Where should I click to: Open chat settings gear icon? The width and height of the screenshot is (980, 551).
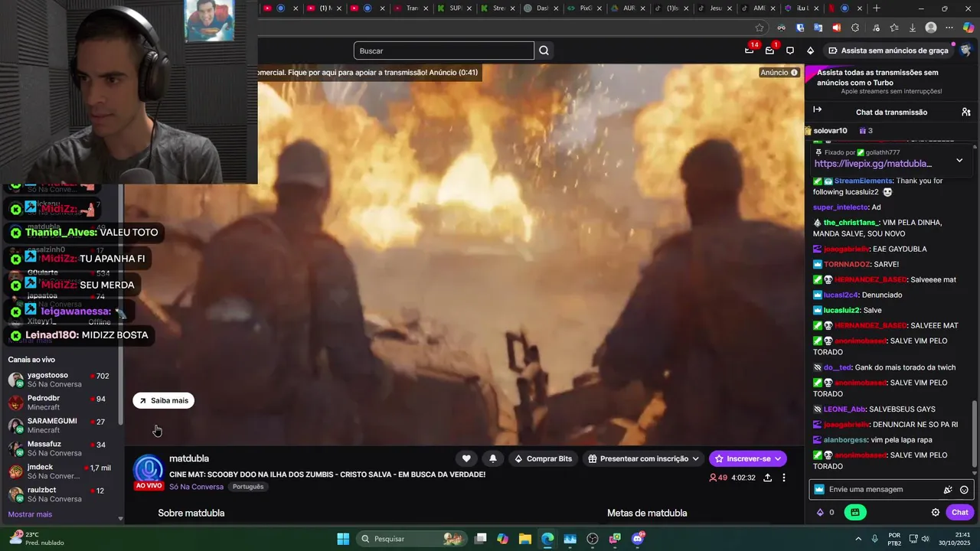(935, 512)
